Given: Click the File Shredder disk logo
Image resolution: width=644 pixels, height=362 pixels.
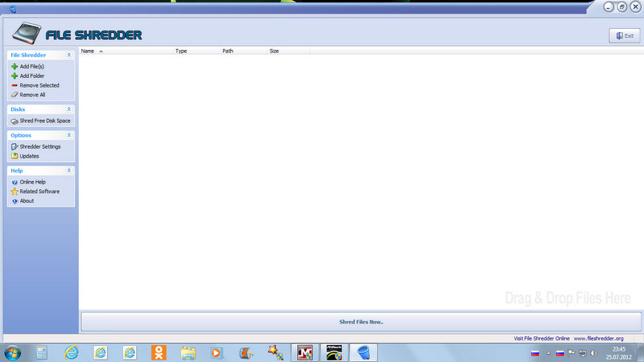Looking at the screenshot, I should pos(27,33).
